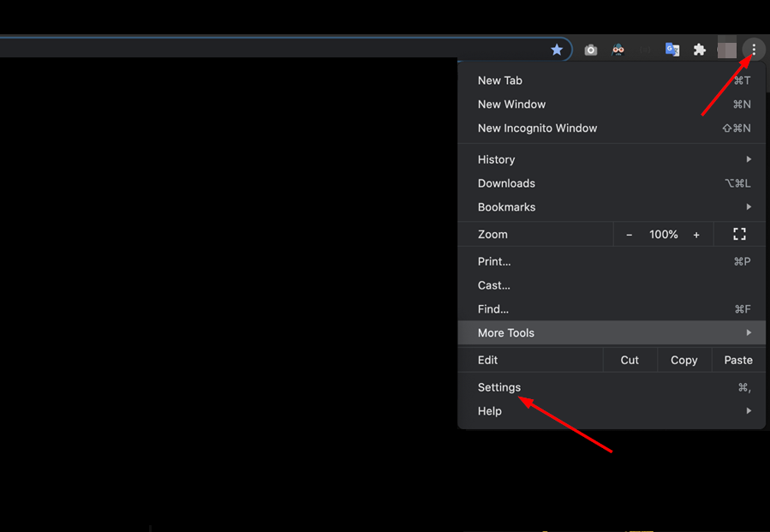Expand the Bookmarks submenu
This screenshot has height=532, width=770.
point(612,206)
